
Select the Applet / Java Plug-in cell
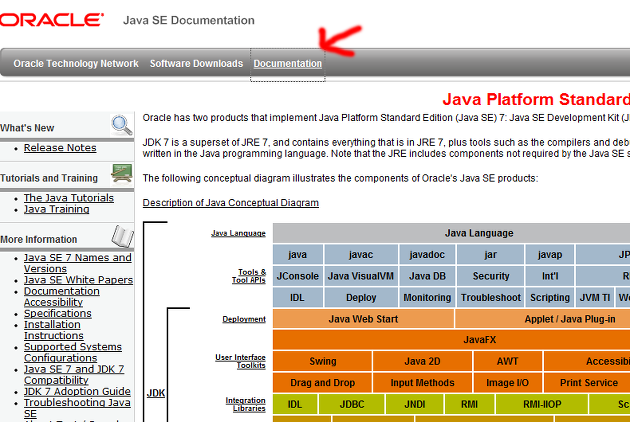click(x=543, y=319)
